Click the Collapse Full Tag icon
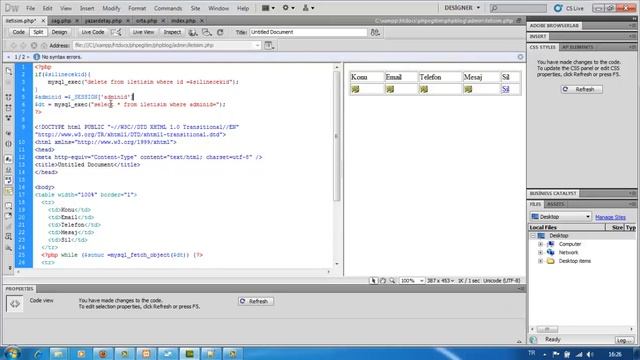The width and height of the screenshot is (640, 360). point(9,97)
